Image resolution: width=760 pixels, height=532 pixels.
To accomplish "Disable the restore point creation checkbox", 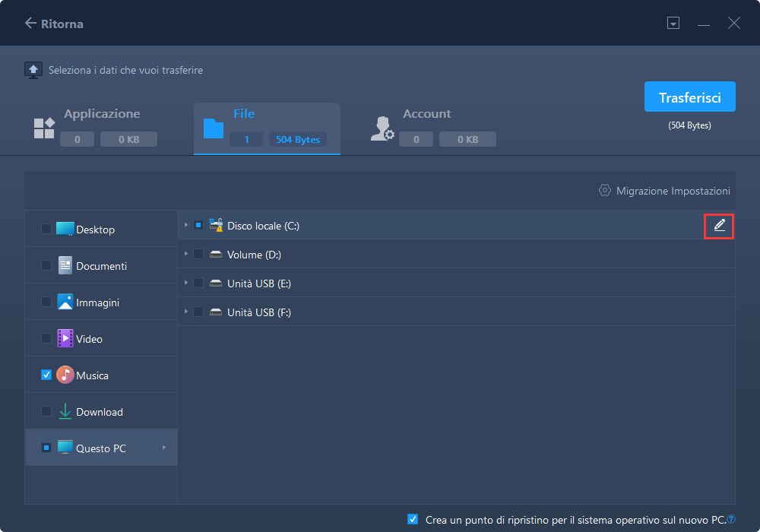I will [413, 519].
